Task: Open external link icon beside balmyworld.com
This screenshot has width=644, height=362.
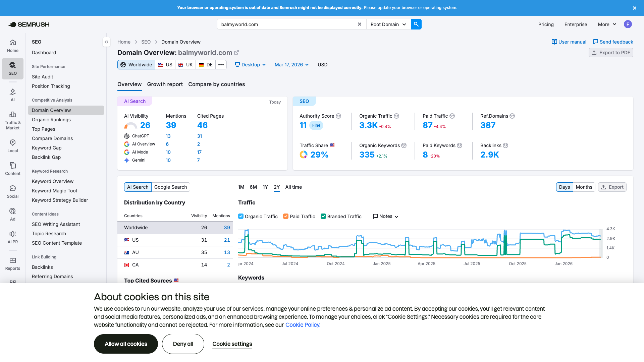Action: 236,53
